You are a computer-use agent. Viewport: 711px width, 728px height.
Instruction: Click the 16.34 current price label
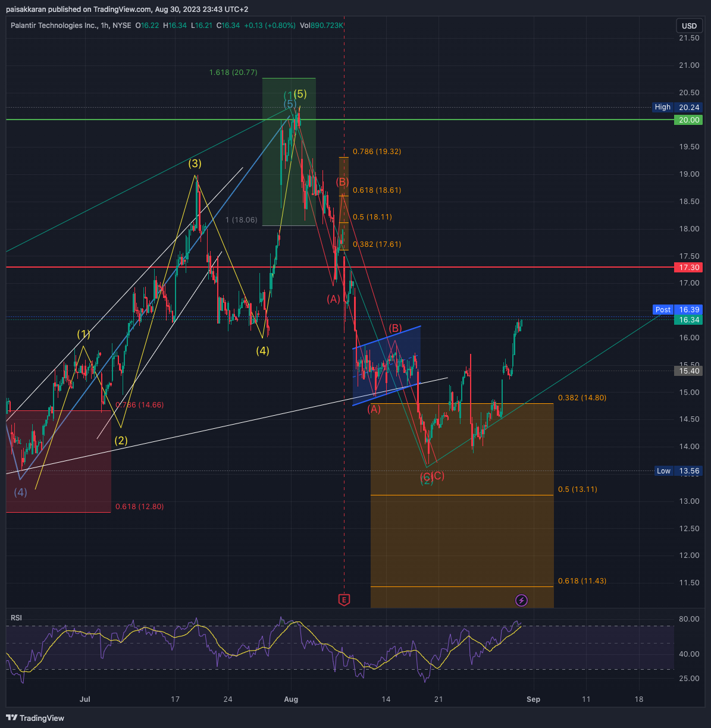688,320
